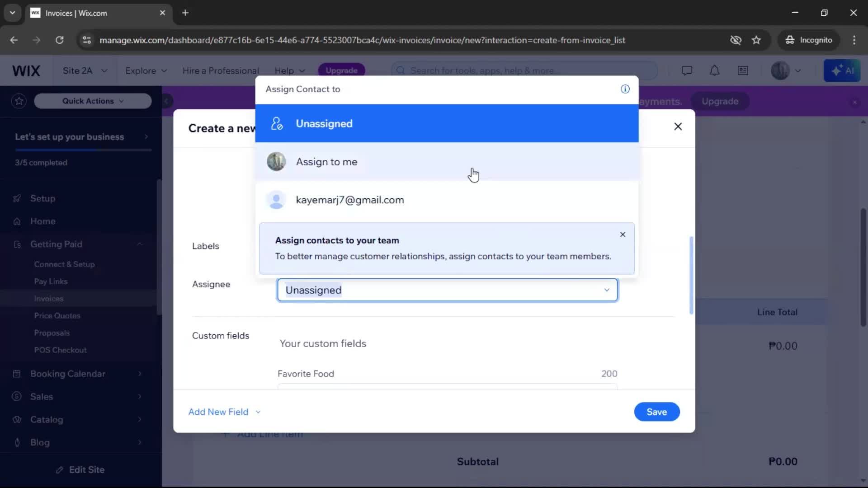Click Edit Site at sidebar bottom

click(80, 470)
